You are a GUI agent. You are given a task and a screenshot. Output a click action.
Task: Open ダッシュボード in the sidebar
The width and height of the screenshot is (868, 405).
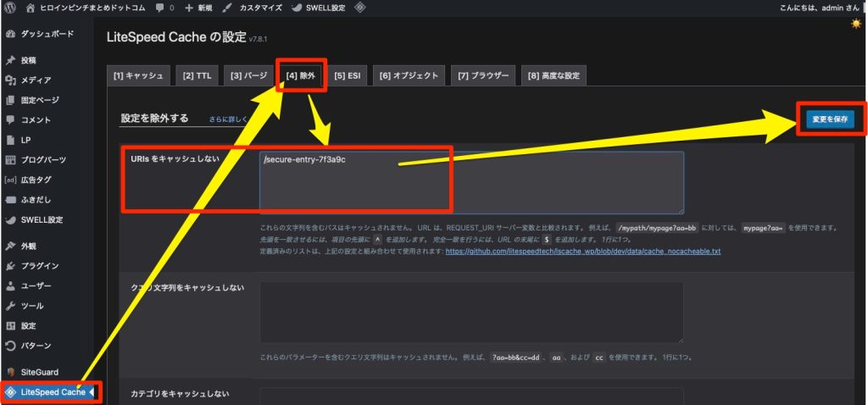coord(46,34)
